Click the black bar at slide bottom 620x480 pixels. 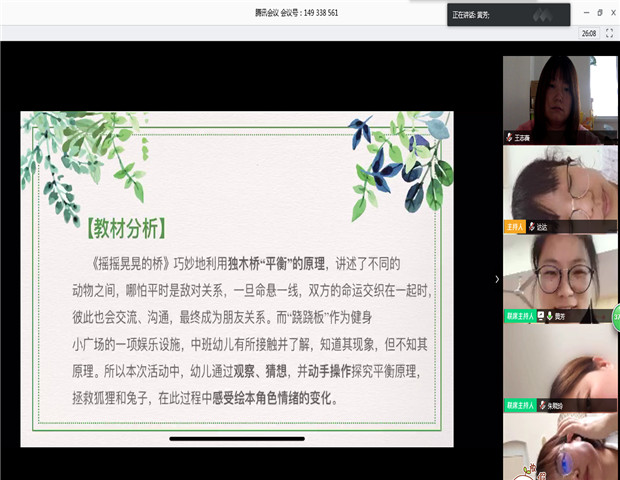[237, 438]
